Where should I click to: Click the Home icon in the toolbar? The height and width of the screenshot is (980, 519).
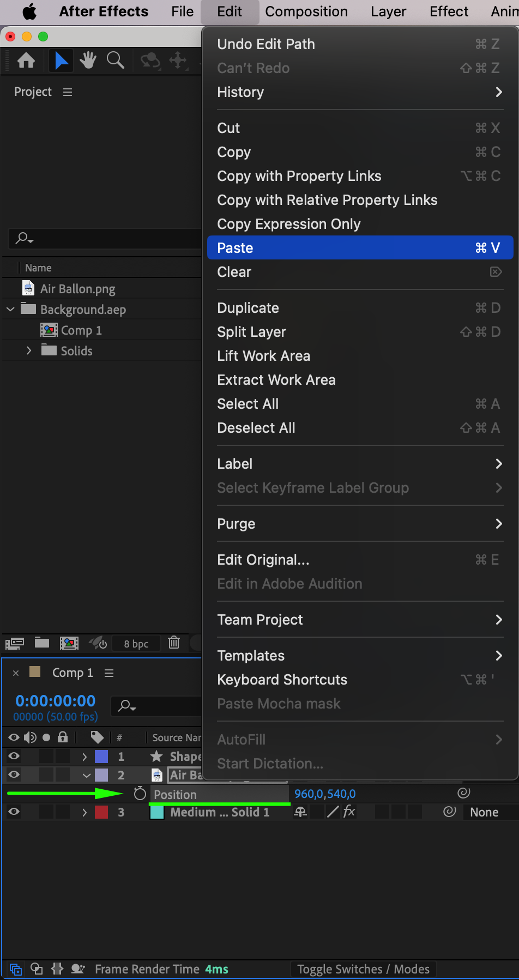[x=26, y=60]
